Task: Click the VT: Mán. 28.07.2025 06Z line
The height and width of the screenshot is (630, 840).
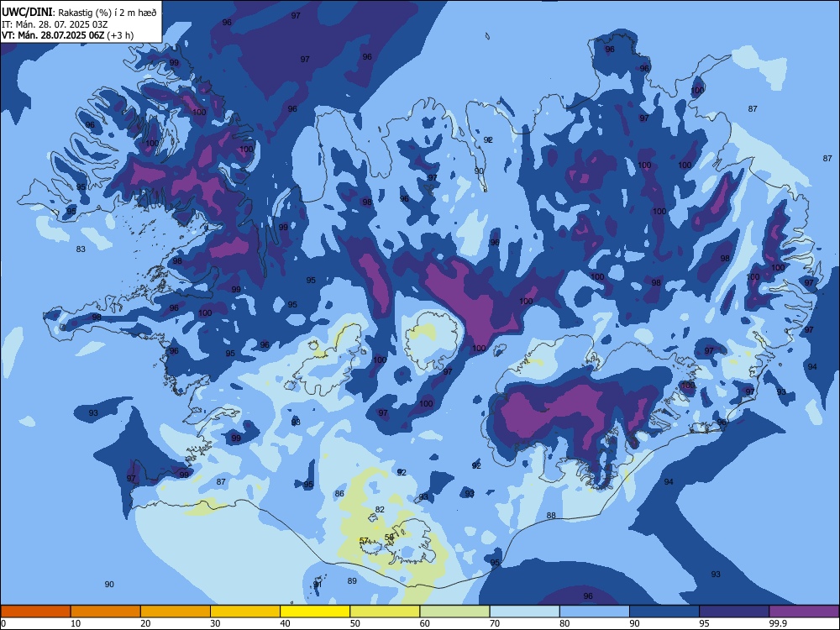Action: (53, 35)
